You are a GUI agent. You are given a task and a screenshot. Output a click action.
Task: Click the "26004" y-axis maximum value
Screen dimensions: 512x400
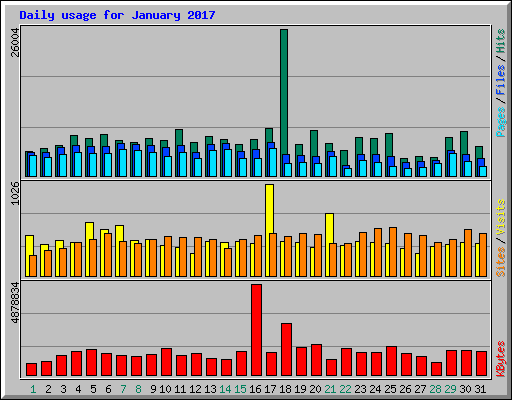[x=15, y=43]
